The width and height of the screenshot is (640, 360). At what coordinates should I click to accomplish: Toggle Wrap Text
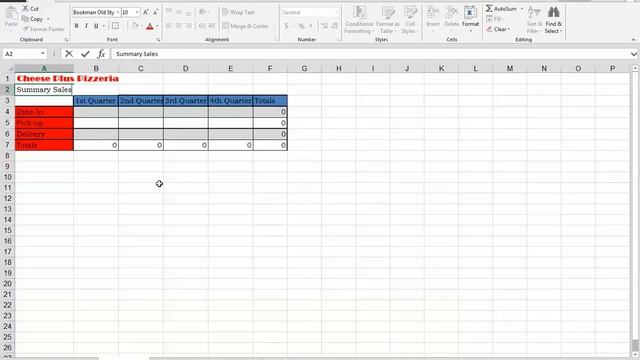tap(238, 12)
